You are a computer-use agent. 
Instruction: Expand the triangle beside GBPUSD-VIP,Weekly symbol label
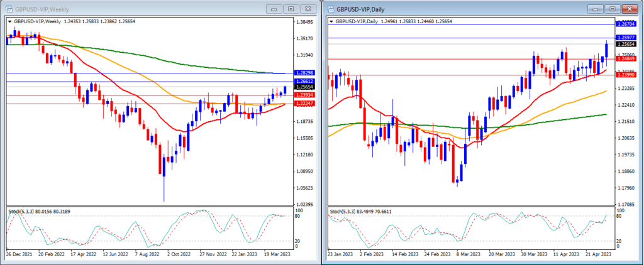10,21
